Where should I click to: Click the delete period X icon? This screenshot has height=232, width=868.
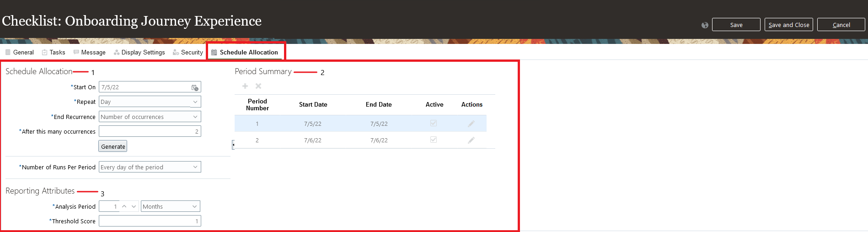pyautogui.click(x=258, y=86)
